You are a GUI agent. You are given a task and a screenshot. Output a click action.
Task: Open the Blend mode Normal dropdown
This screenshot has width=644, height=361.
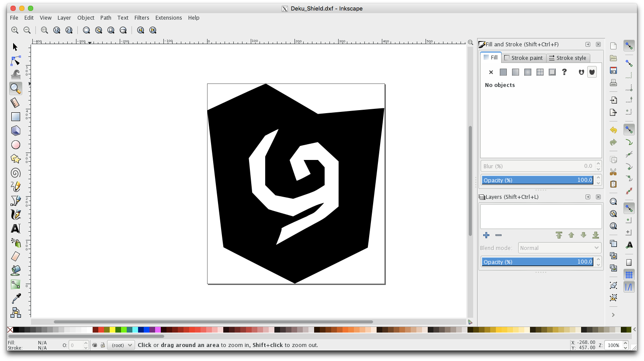coord(560,248)
